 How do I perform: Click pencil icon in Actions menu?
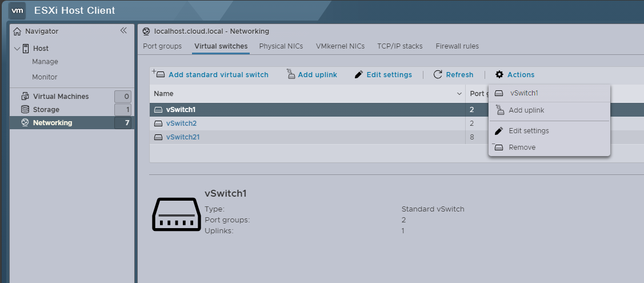click(499, 130)
